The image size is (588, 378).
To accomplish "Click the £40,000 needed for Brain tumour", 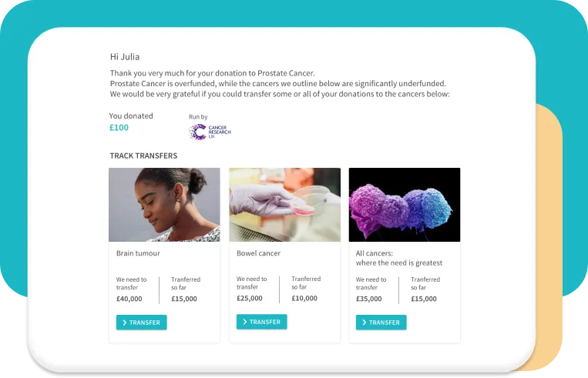I will coord(129,299).
